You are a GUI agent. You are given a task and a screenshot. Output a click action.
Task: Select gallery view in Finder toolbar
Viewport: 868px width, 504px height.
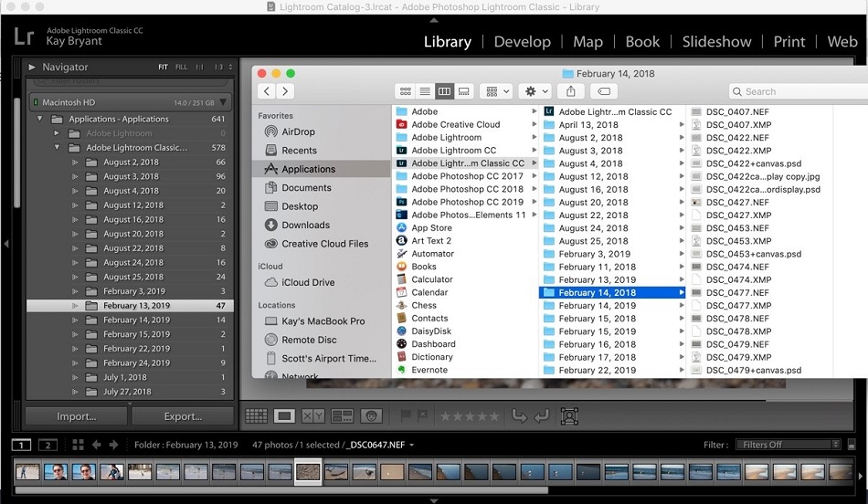coord(464,91)
